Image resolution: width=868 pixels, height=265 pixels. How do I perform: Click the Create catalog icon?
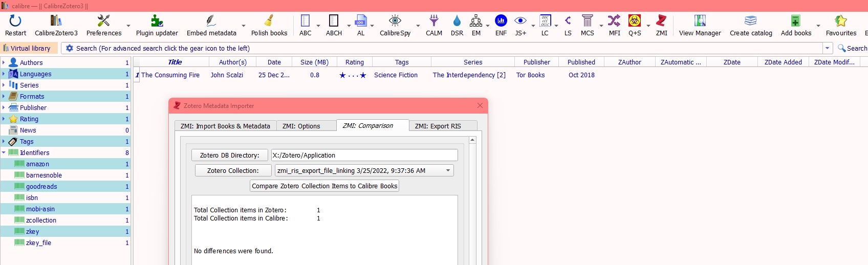(x=751, y=21)
